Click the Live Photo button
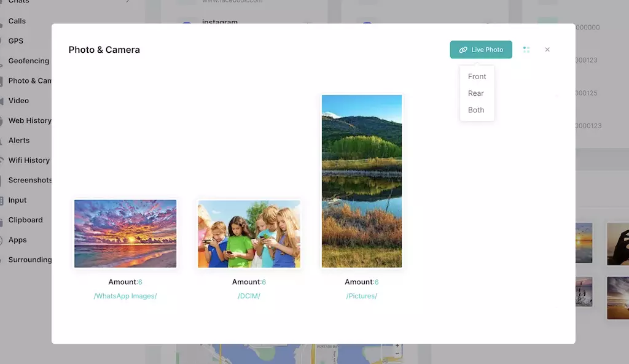The image size is (629, 364). point(481,50)
